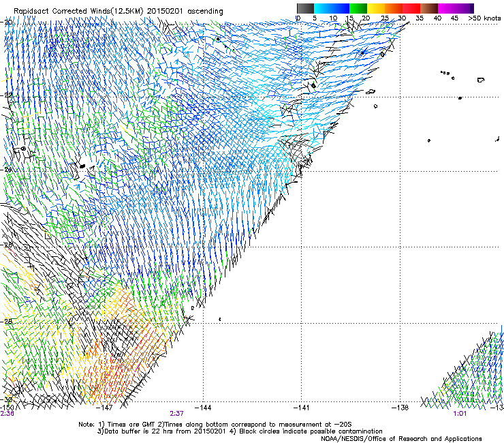Click the word 'ascending' in the title

tap(205, 12)
